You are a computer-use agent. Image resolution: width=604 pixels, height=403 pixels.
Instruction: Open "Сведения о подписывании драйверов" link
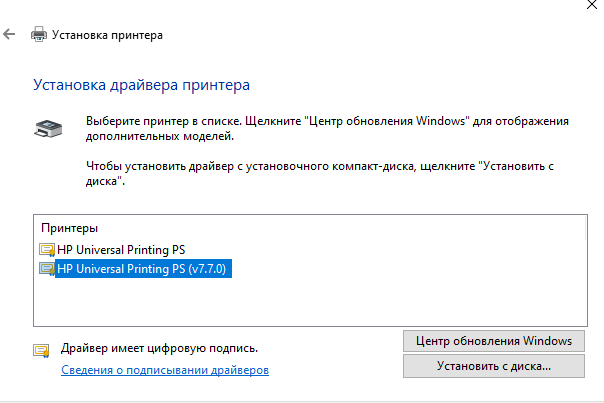164,369
